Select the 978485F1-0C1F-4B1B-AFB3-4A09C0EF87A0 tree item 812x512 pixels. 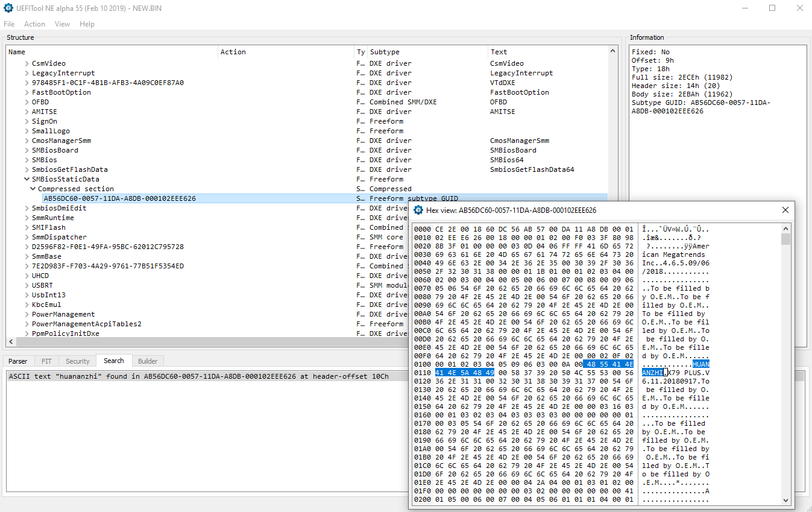point(108,83)
